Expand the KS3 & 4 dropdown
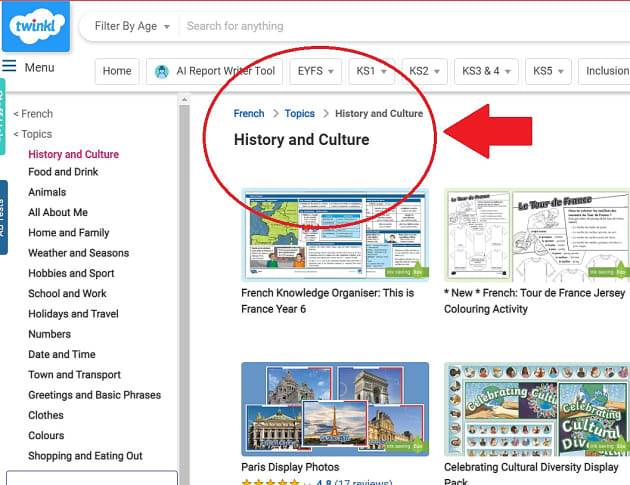Screen dimensions: 630x485 (x=486, y=71)
